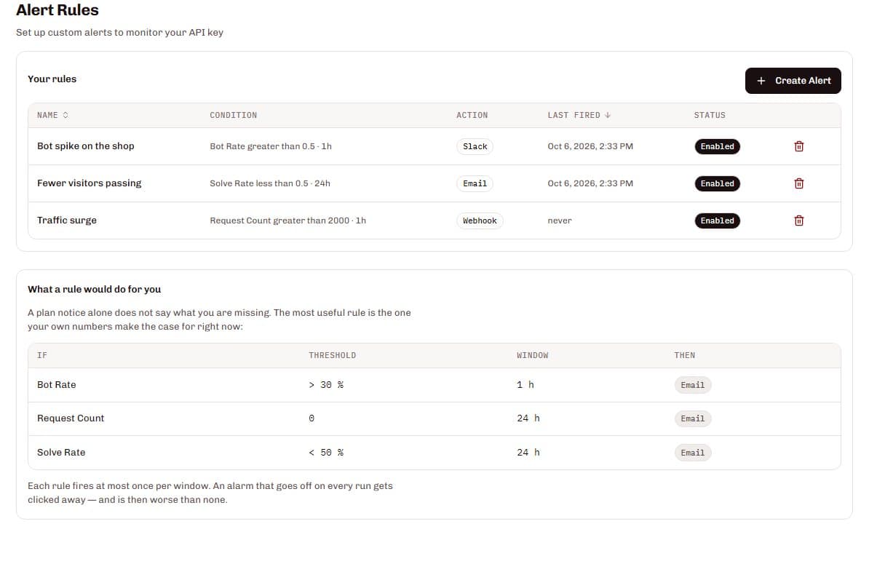Delete the Traffic surge rule

798,220
